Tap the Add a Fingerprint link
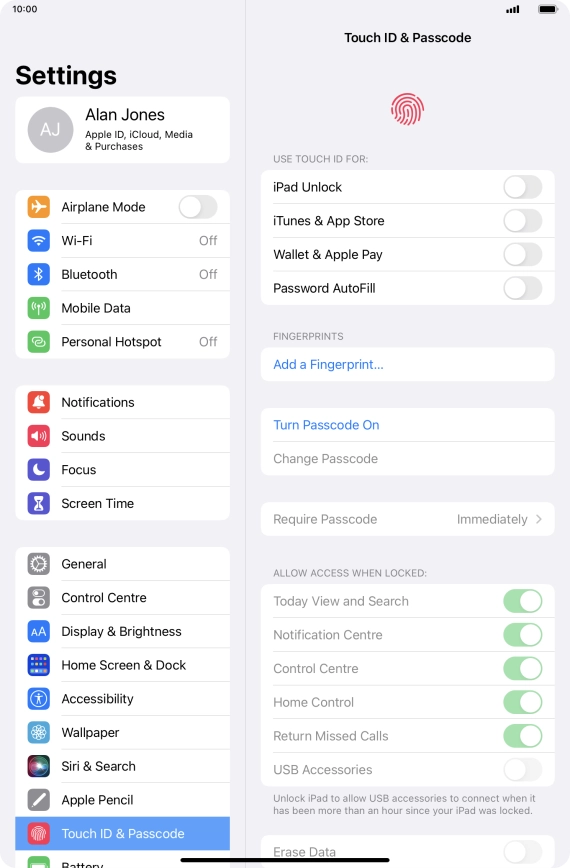570x868 pixels. pos(328,365)
